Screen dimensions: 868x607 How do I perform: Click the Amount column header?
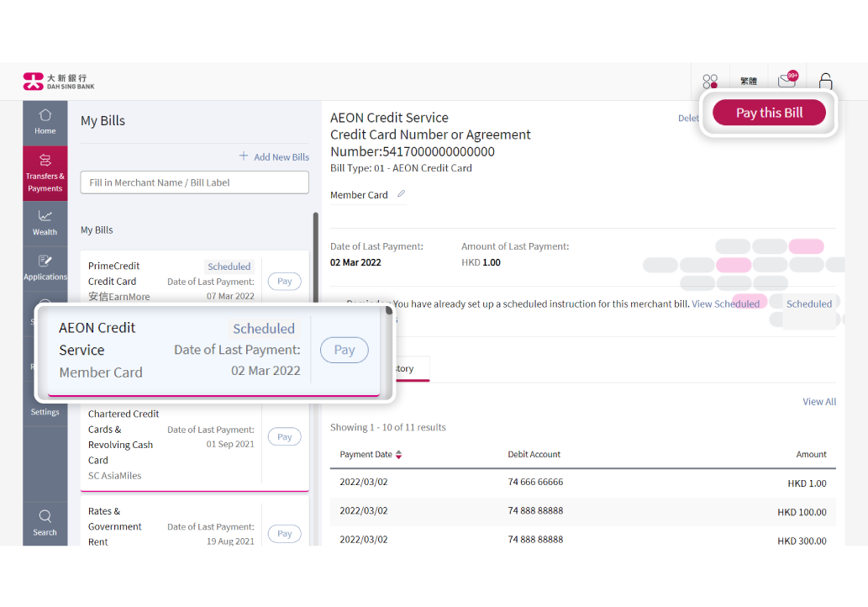811,454
